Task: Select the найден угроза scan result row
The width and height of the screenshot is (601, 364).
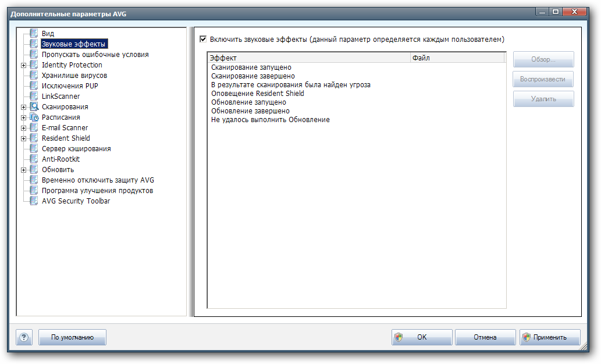Action: pyautogui.click(x=357, y=85)
